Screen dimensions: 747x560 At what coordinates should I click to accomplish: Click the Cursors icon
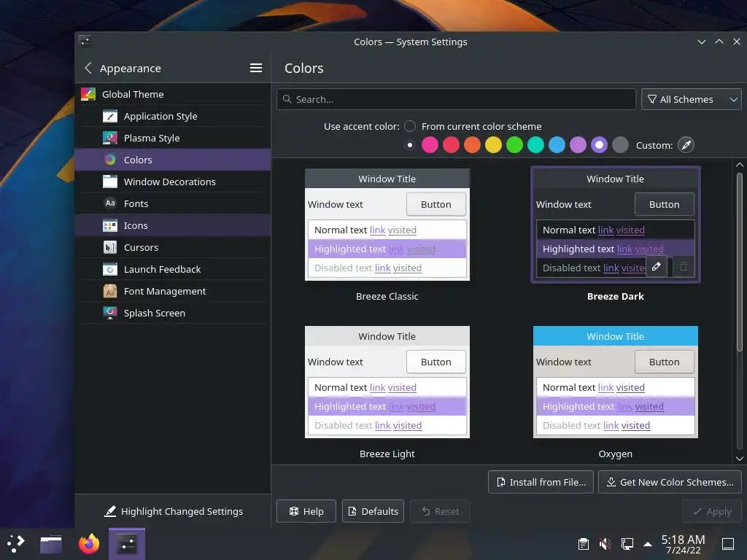110,248
